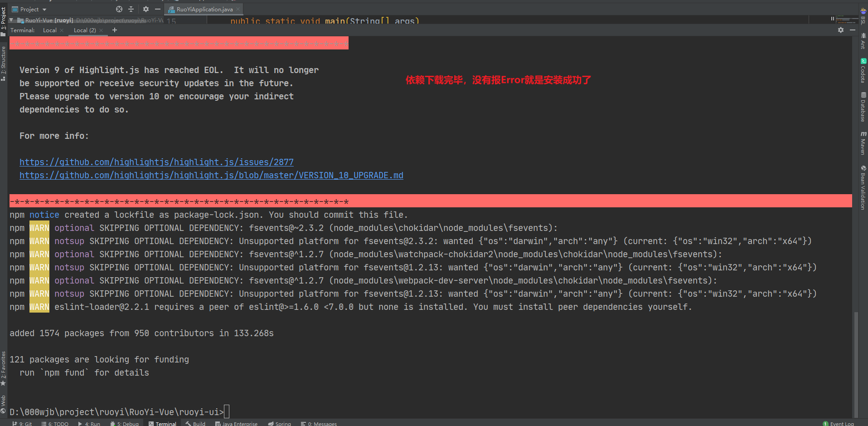
Task: Click the editor pause inspection icon
Action: [x=832, y=19]
